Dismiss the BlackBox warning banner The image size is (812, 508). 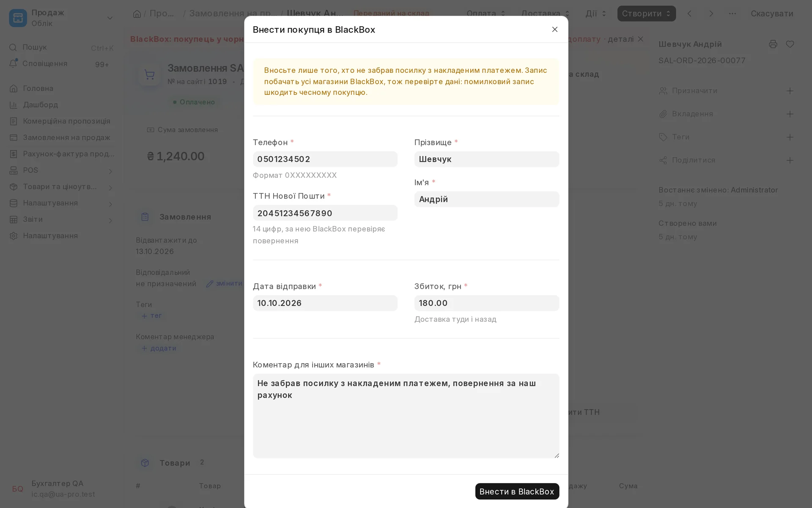tap(640, 39)
